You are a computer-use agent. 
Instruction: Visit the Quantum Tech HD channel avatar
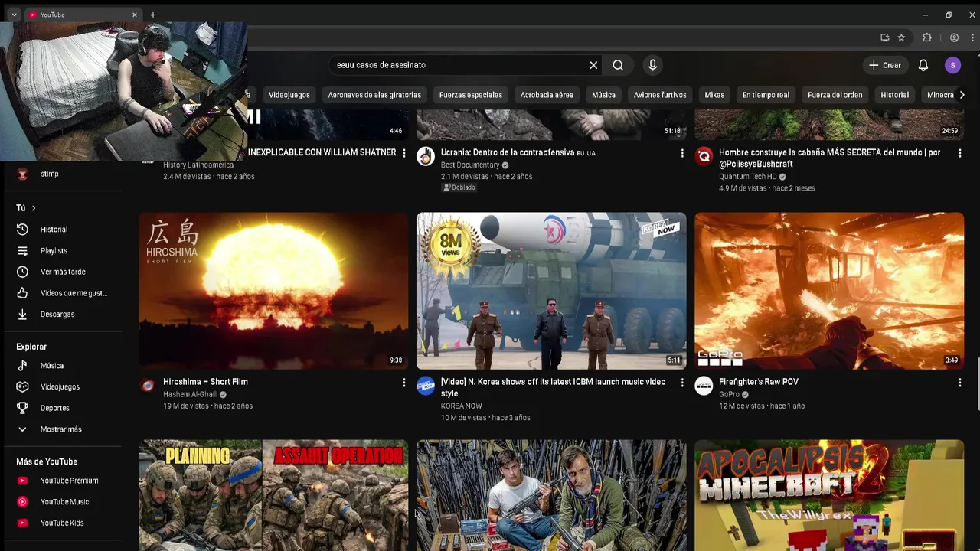pos(704,156)
